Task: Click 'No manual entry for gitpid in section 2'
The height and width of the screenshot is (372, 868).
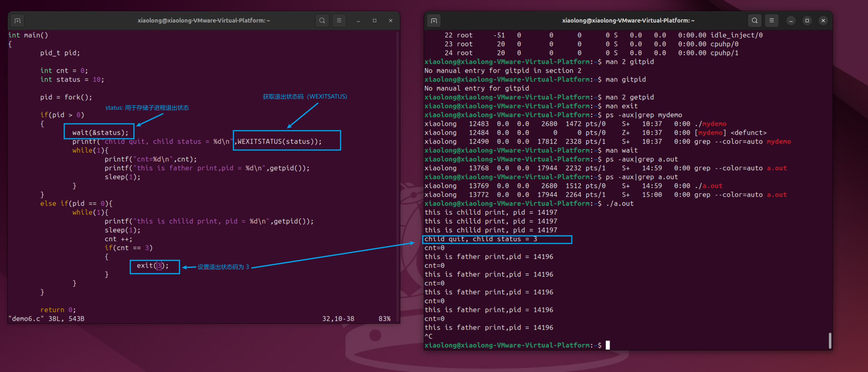Action: pos(503,71)
